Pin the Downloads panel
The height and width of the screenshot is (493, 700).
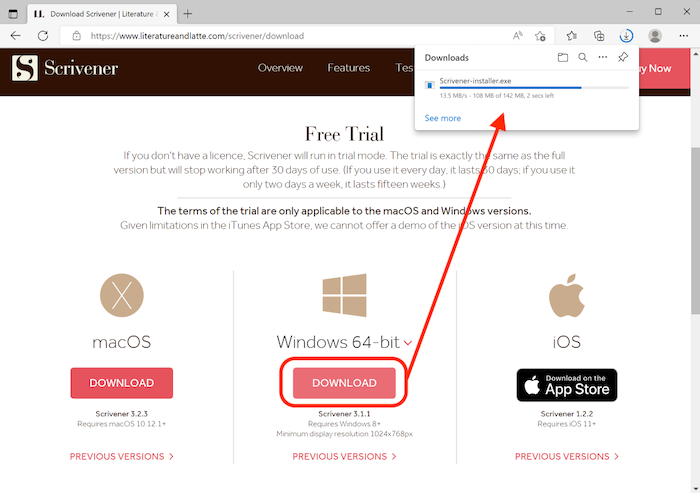click(623, 57)
